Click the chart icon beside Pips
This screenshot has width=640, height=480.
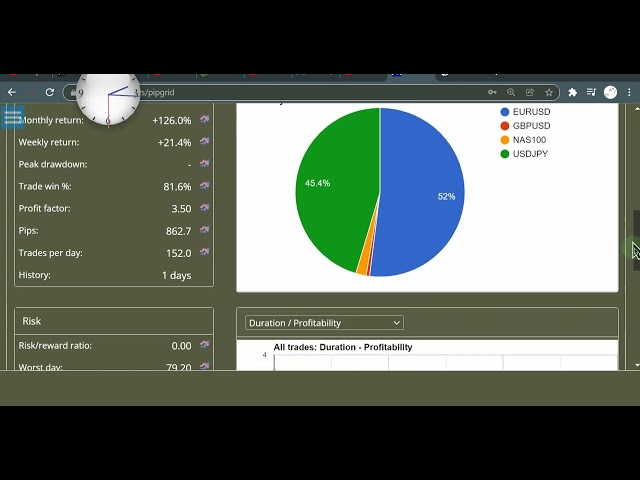pyautogui.click(x=204, y=230)
